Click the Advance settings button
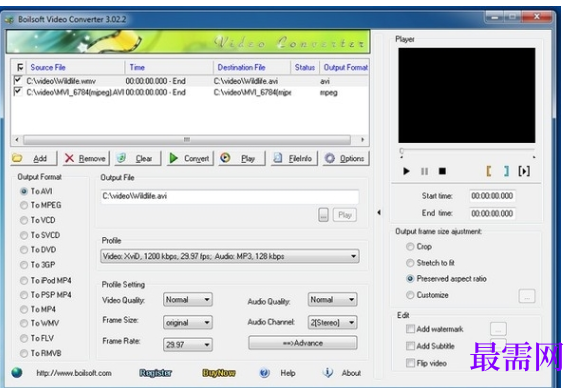The image size is (582, 388). click(x=303, y=343)
